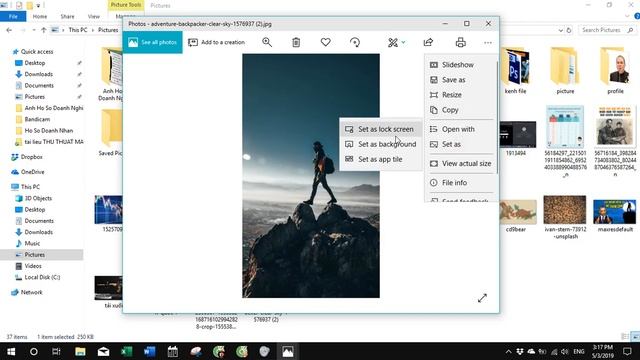Open the Home tab in Explorer
640x360 pixels.
40,16
